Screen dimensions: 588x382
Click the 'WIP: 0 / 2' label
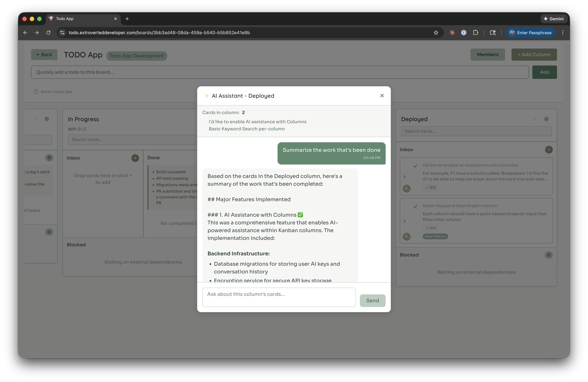pyautogui.click(x=77, y=129)
